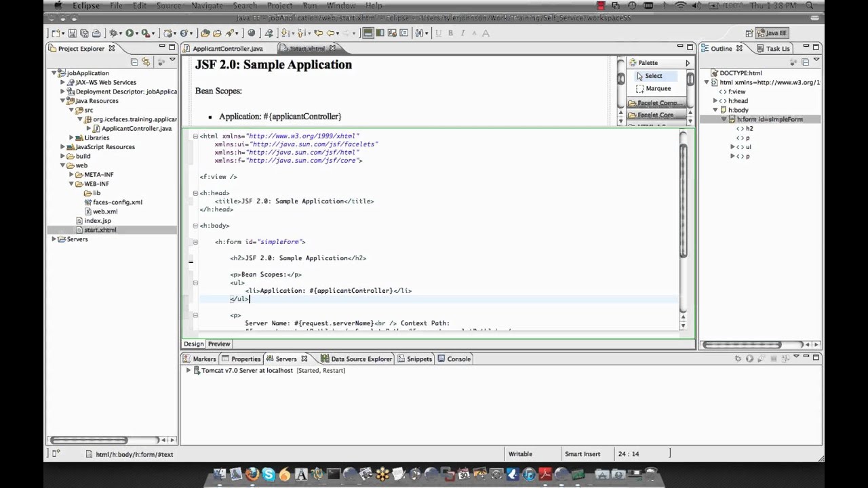
Task: Click the Back navigation arrow icon
Action: [331, 33]
